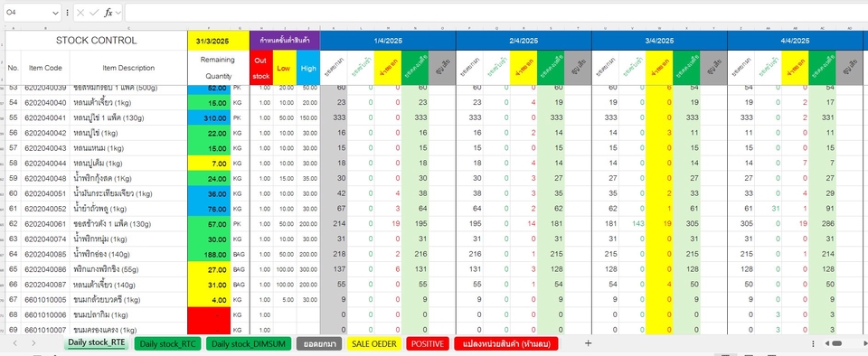Viewport: 868px width, 356px height.
Task: Click the confirm checkmark icon in formula bar
Action: point(94,12)
